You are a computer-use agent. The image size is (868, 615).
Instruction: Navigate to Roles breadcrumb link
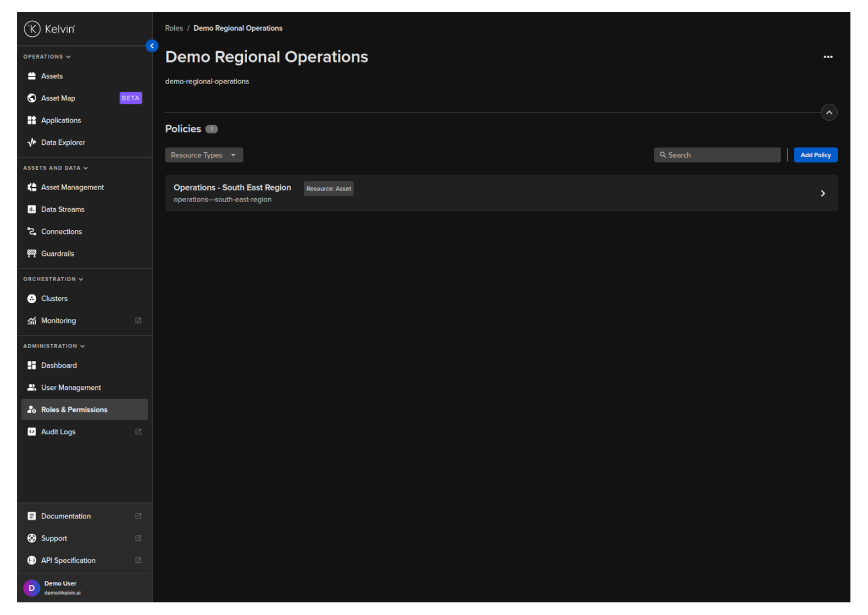(x=174, y=28)
